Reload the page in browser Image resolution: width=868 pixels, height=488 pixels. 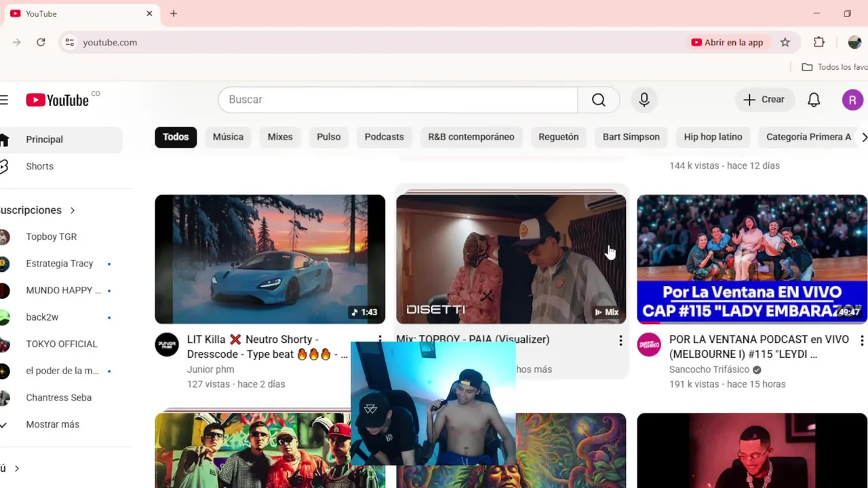pos(41,42)
